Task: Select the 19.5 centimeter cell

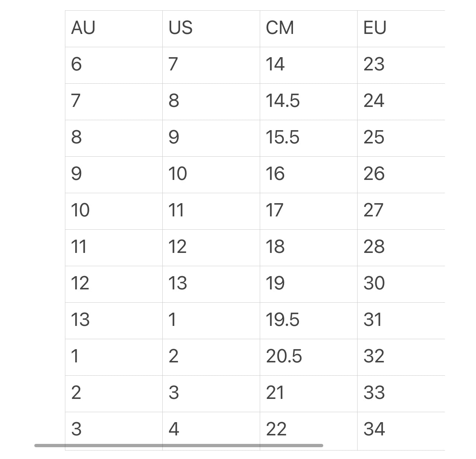Action: coord(283,320)
